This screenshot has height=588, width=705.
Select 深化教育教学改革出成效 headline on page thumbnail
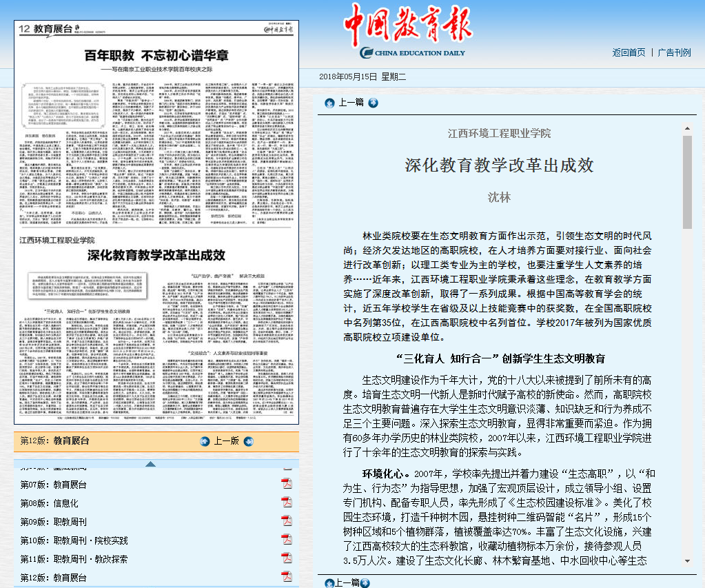click(156, 255)
